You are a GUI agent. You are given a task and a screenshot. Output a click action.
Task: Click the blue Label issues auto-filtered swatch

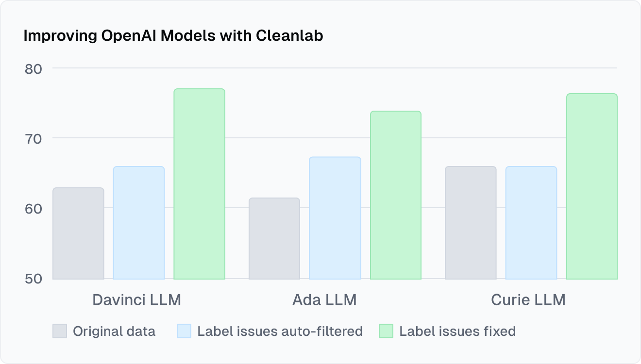click(184, 331)
